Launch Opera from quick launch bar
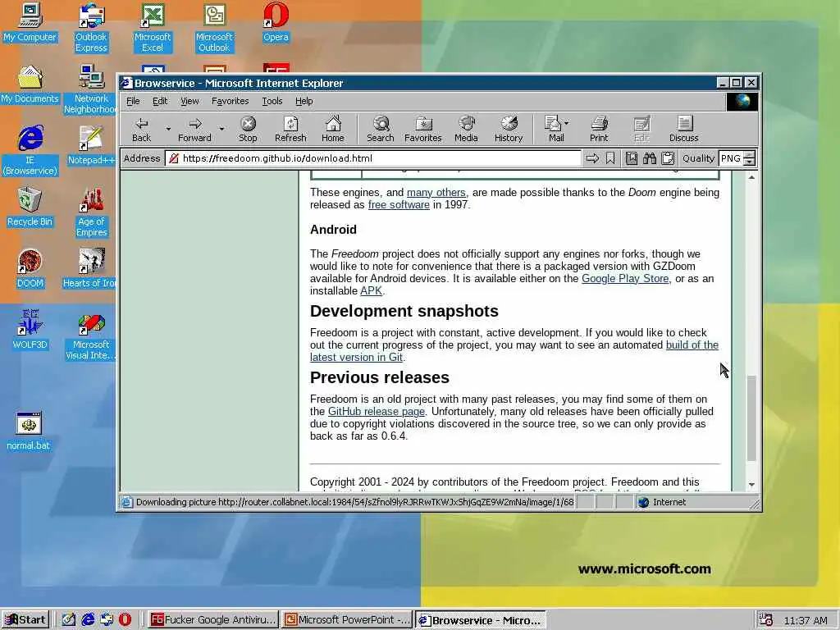The width and height of the screenshot is (840, 630). (125, 620)
